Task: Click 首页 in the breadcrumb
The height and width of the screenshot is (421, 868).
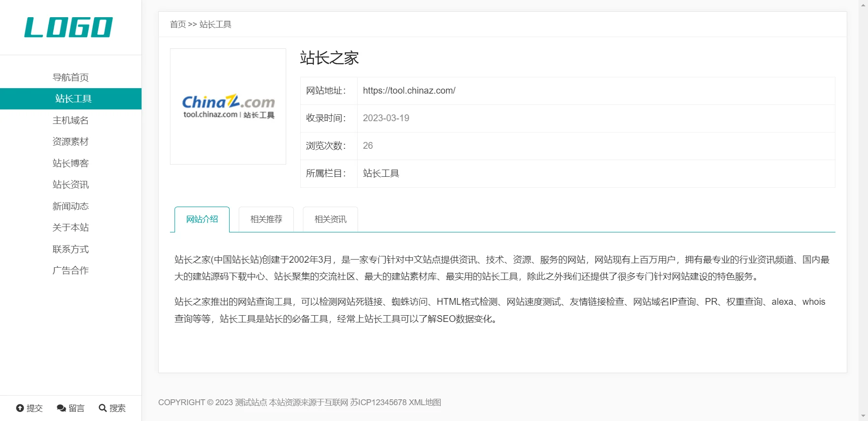Action: pos(178,24)
